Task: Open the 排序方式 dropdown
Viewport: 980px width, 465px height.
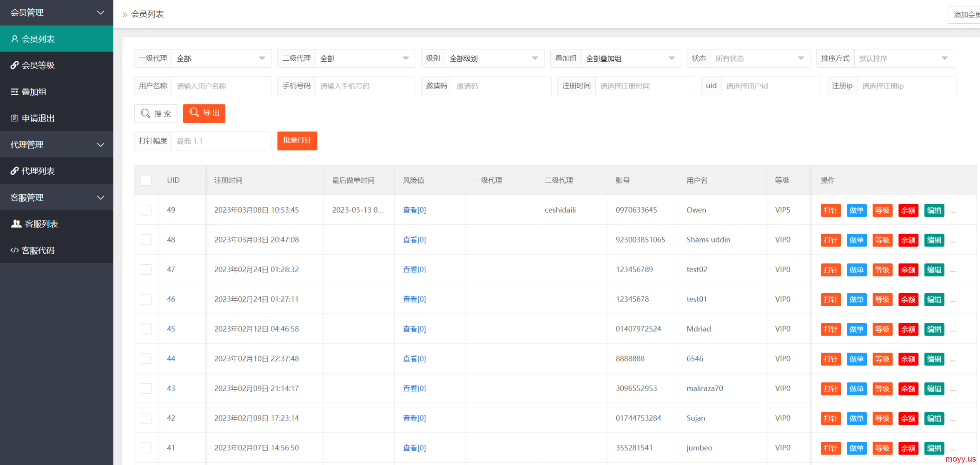Action: coord(904,58)
